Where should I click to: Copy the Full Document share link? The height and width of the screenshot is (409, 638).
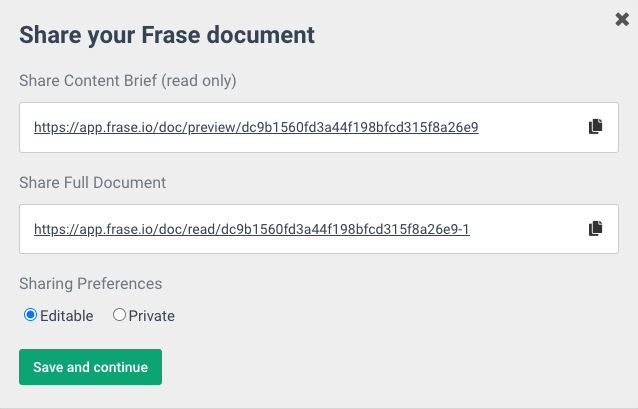pyautogui.click(x=596, y=228)
